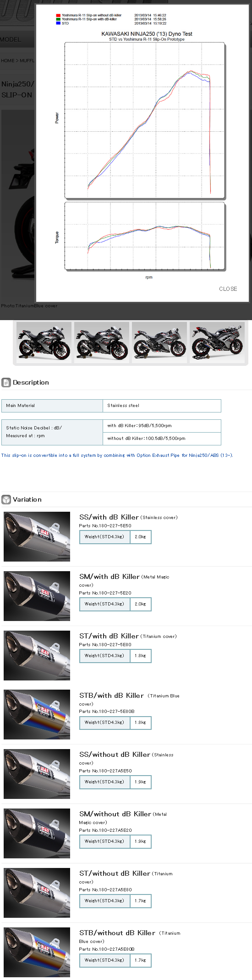
Task: Go to the HOME breadcrumb link
Action: point(7,60)
